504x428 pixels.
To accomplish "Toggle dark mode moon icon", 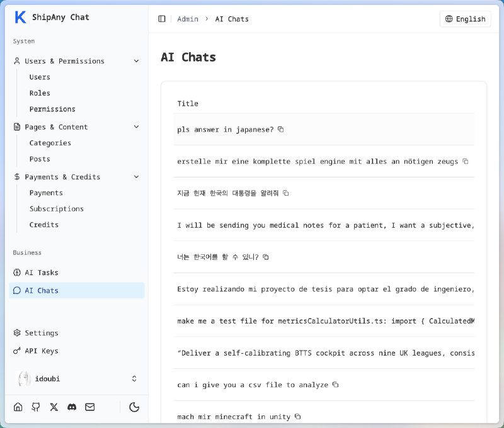I will [x=134, y=407].
